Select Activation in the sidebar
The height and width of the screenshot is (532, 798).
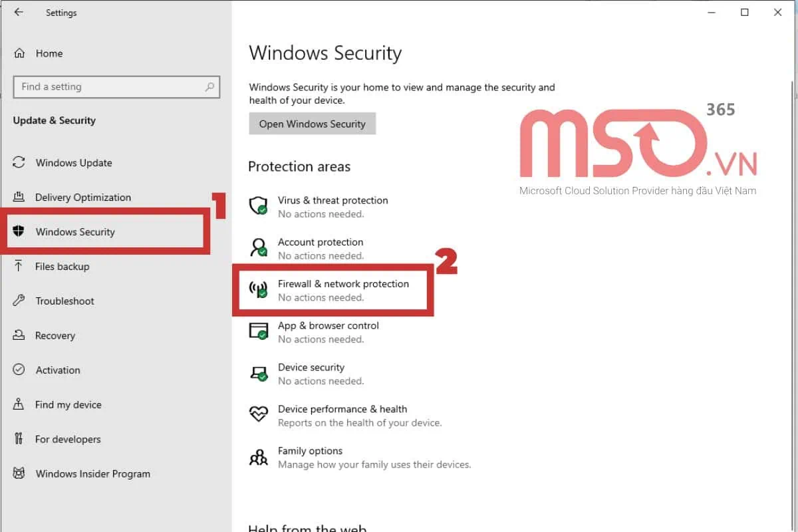[x=58, y=370]
